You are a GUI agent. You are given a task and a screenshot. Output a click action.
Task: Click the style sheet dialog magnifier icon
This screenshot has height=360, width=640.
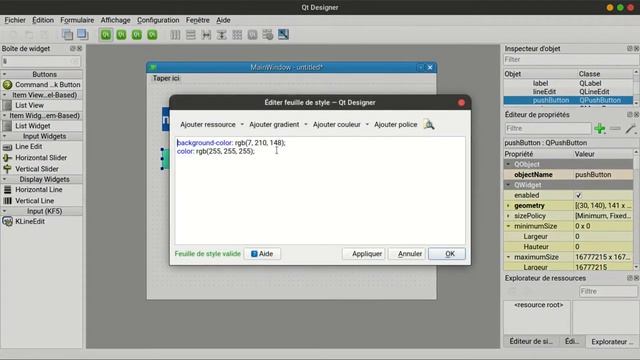pos(429,124)
